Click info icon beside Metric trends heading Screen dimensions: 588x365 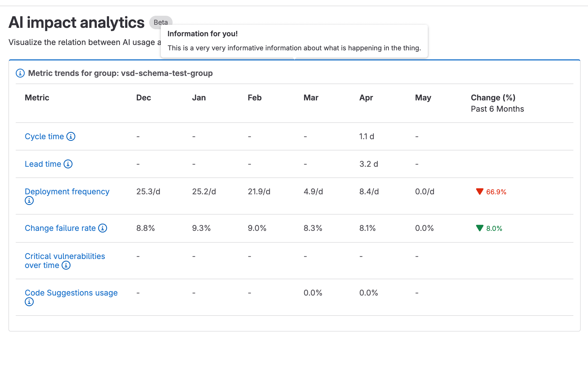pos(20,73)
